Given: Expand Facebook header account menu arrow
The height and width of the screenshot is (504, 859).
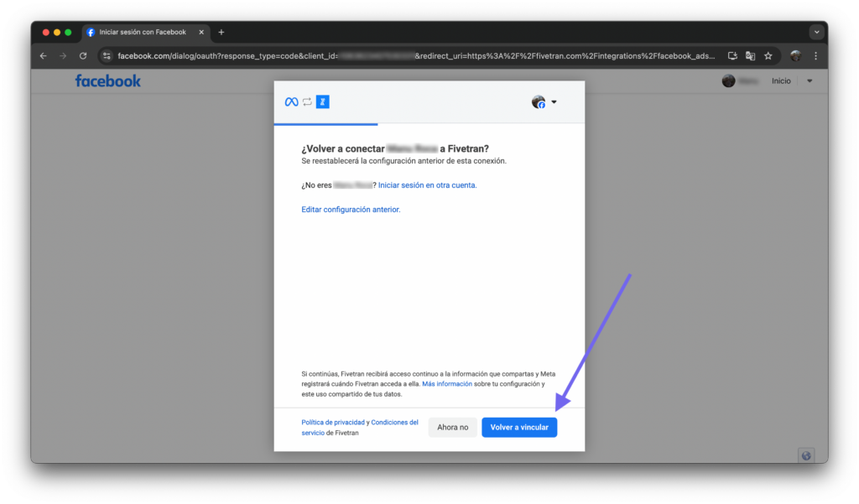Looking at the screenshot, I should (810, 81).
